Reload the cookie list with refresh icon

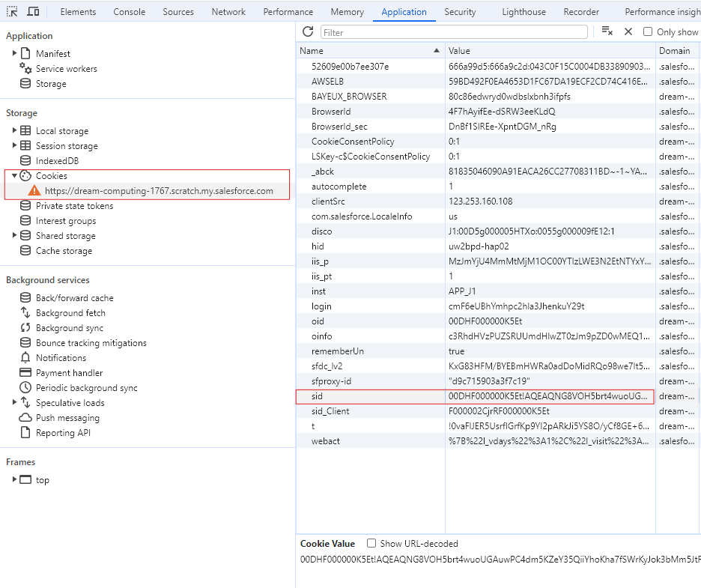click(307, 31)
